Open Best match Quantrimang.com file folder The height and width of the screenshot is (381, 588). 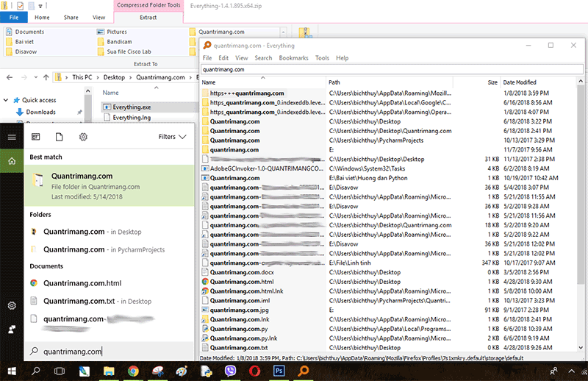tap(110, 185)
